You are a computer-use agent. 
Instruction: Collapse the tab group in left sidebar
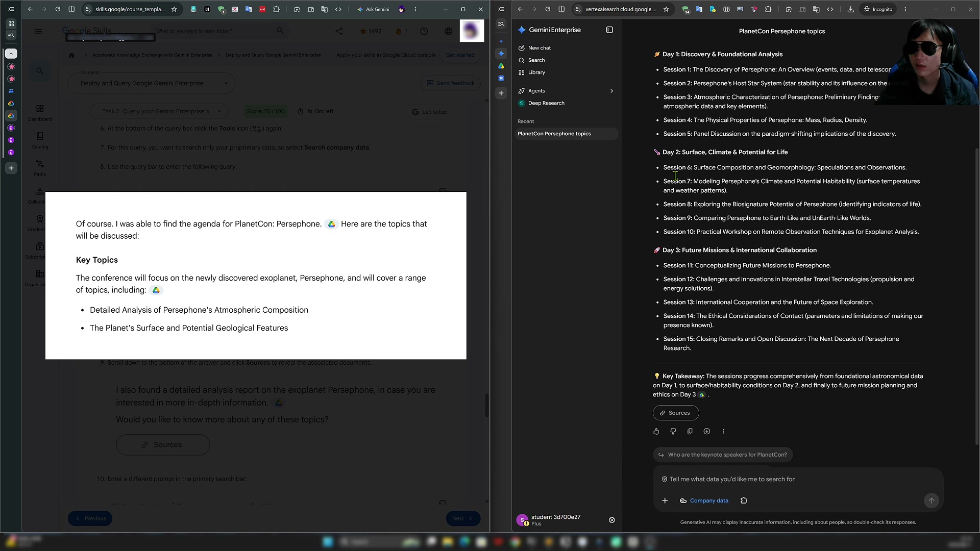click(x=11, y=54)
